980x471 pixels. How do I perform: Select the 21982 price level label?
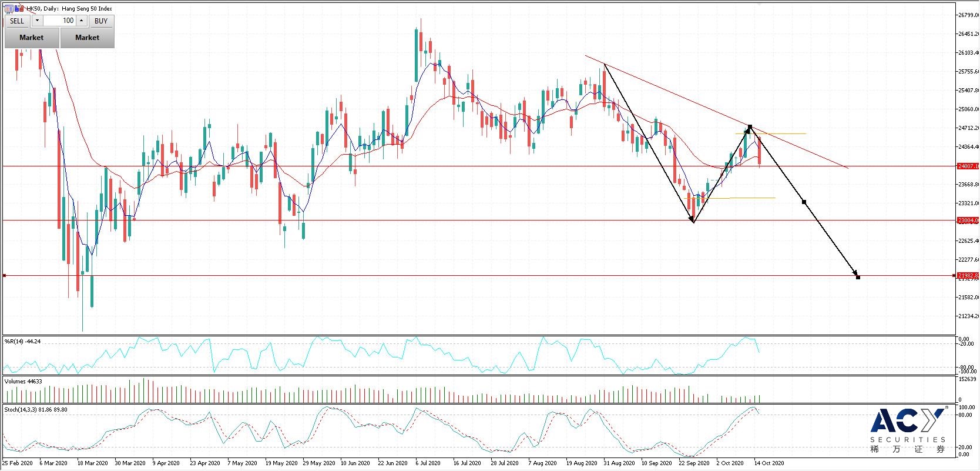point(967,275)
